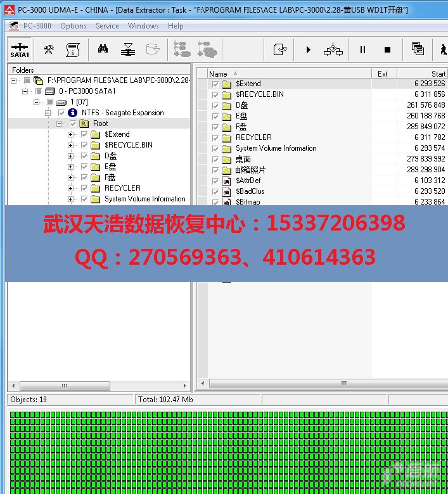448x494 pixels.
Task: Collapse the Root node in folder tree
Action: point(59,123)
